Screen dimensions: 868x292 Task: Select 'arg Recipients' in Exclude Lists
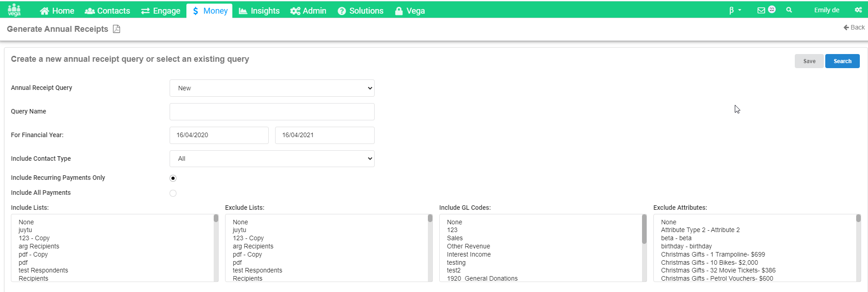point(253,246)
